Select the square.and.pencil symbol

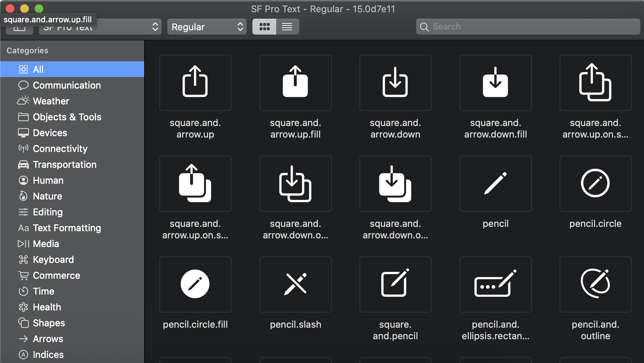click(395, 284)
